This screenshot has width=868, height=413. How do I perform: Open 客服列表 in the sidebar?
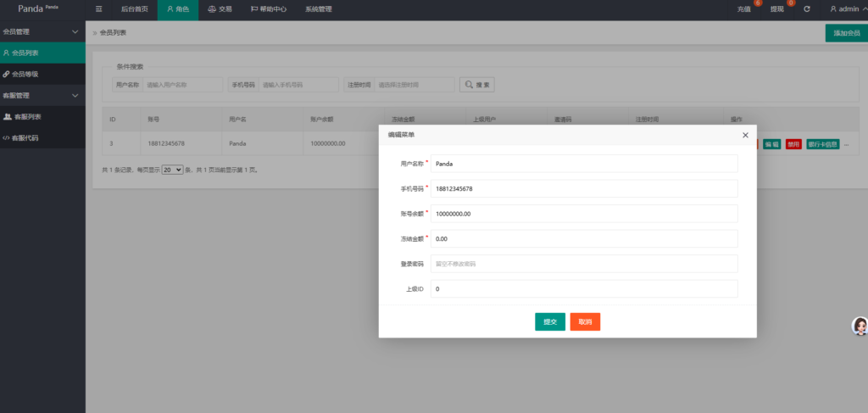42,116
